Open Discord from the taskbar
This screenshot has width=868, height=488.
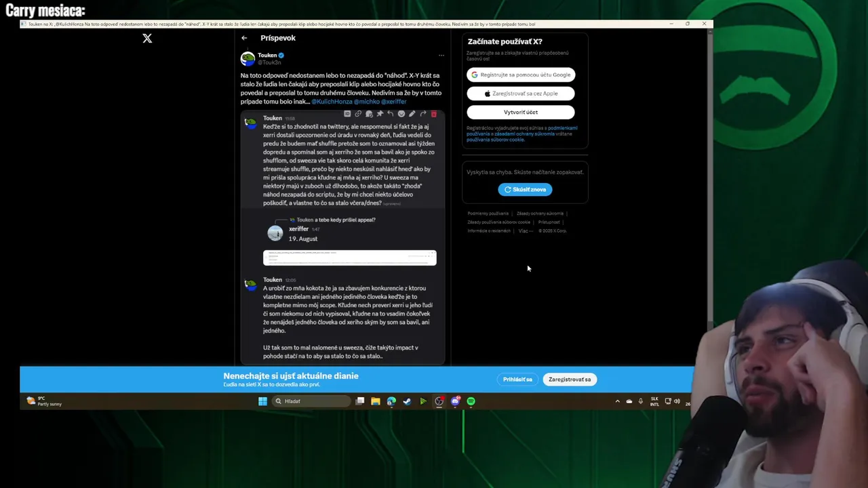[x=455, y=401]
